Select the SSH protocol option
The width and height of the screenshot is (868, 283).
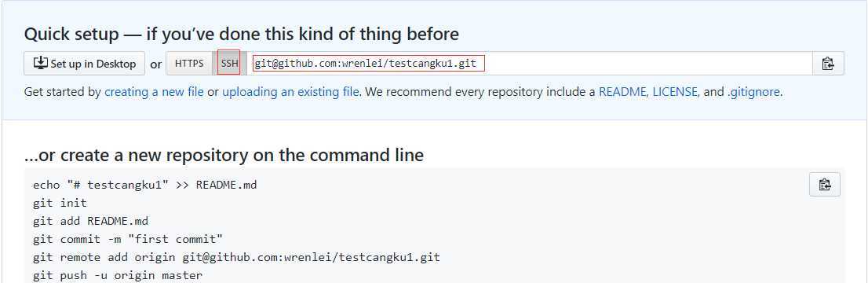pos(230,64)
